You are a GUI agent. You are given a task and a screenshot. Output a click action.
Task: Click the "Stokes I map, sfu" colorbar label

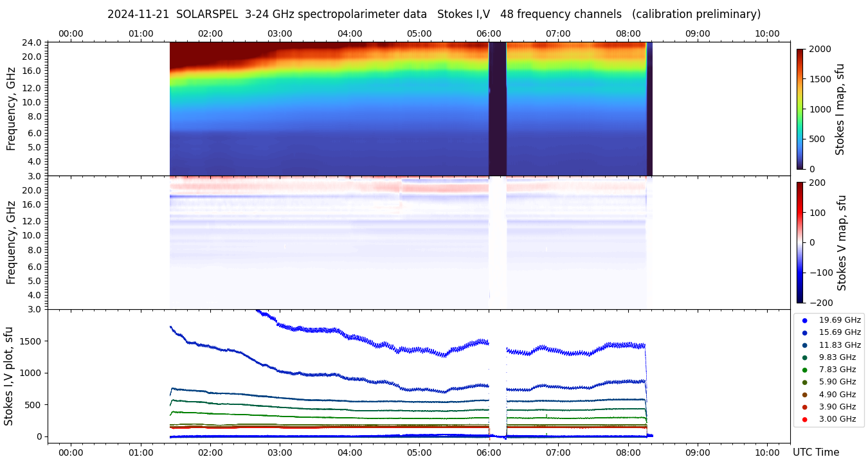pos(840,109)
